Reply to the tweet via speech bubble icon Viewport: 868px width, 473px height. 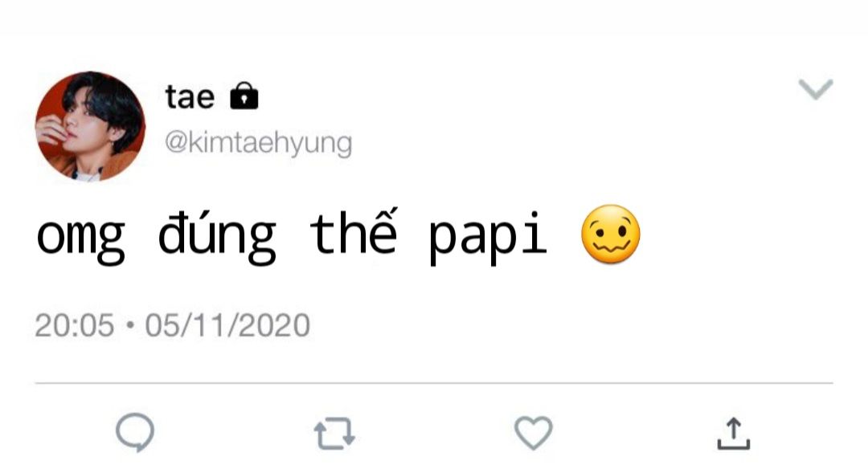pyautogui.click(x=135, y=433)
